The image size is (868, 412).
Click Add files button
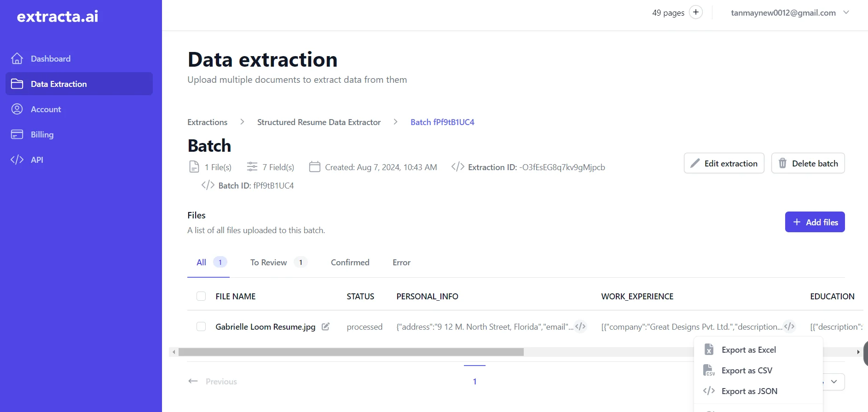tap(815, 222)
